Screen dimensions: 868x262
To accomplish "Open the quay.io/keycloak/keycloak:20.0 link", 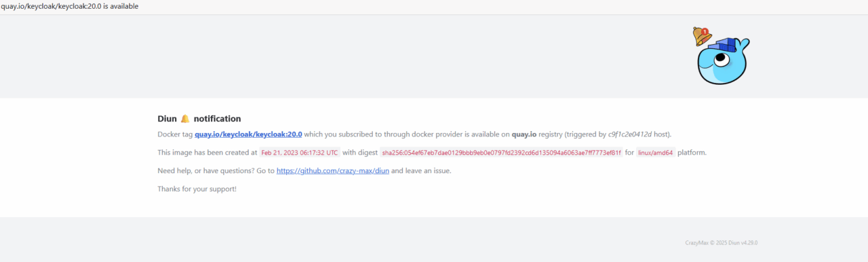I will pyautogui.click(x=248, y=134).
